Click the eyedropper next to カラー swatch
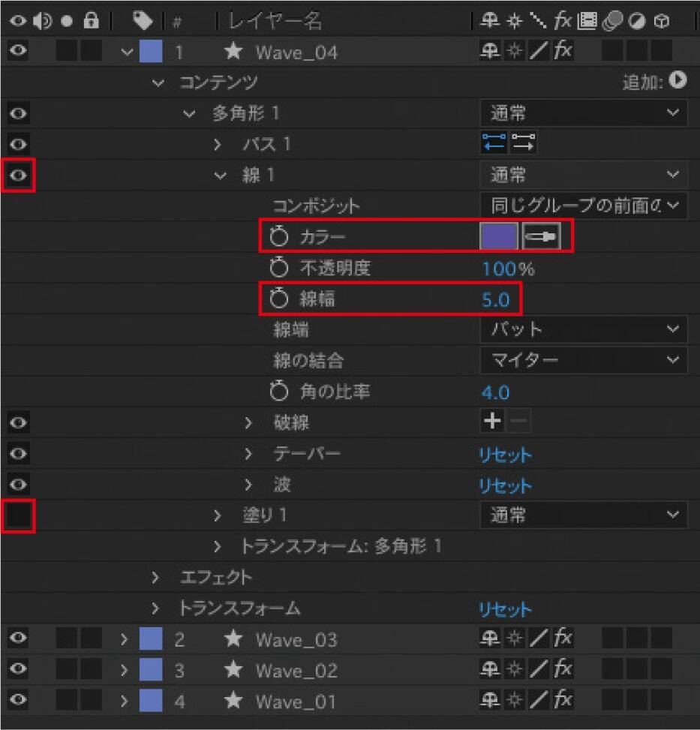Viewport: 700px width, 730px height. (x=541, y=236)
